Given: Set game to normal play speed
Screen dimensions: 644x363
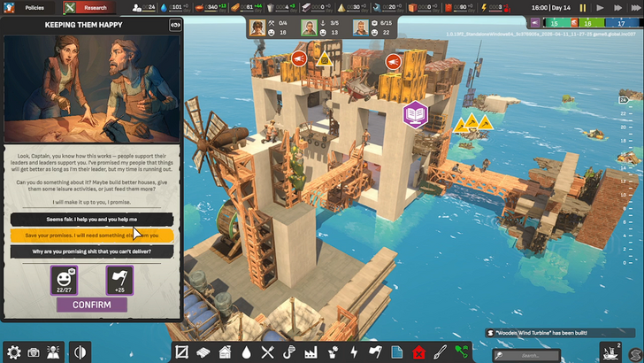Looking at the screenshot, I should [x=600, y=8].
